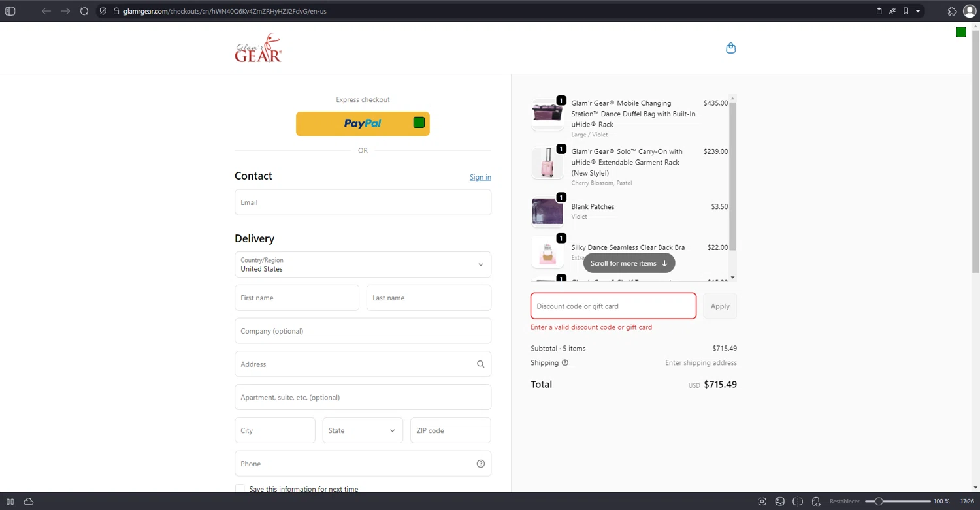Image resolution: width=980 pixels, height=510 pixels.
Task: Click the 'Subtotal · 5 items' label
Action: (558, 349)
